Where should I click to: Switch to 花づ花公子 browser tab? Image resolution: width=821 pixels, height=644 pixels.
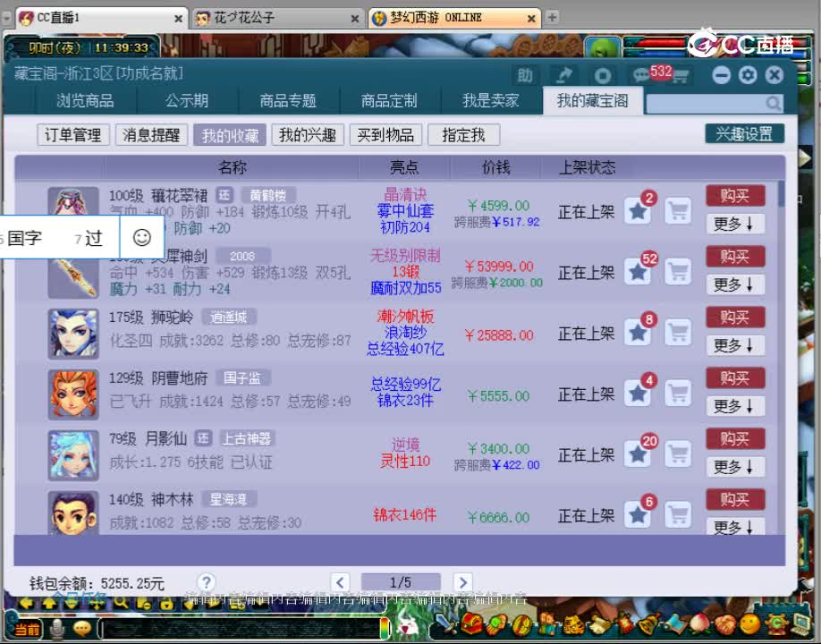pos(276,18)
